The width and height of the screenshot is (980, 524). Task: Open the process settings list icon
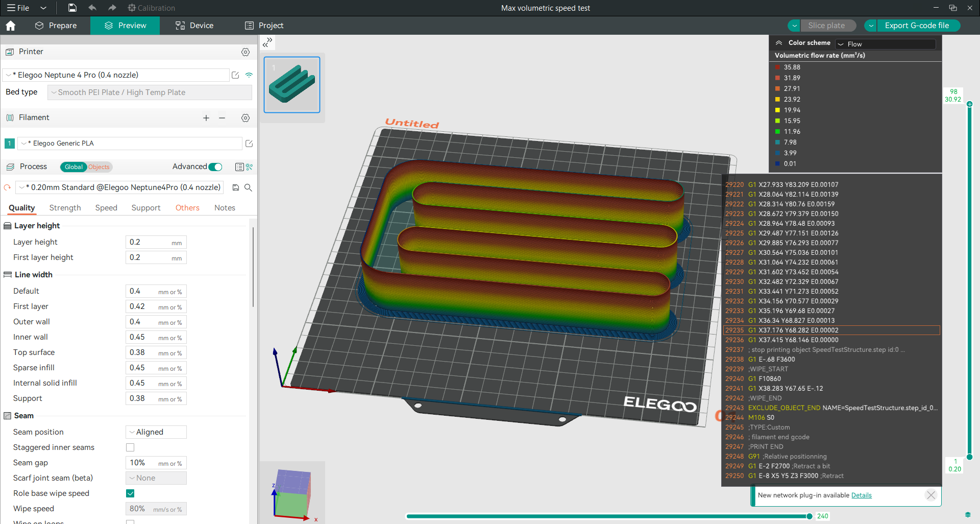pyautogui.click(x=239, y=167)
